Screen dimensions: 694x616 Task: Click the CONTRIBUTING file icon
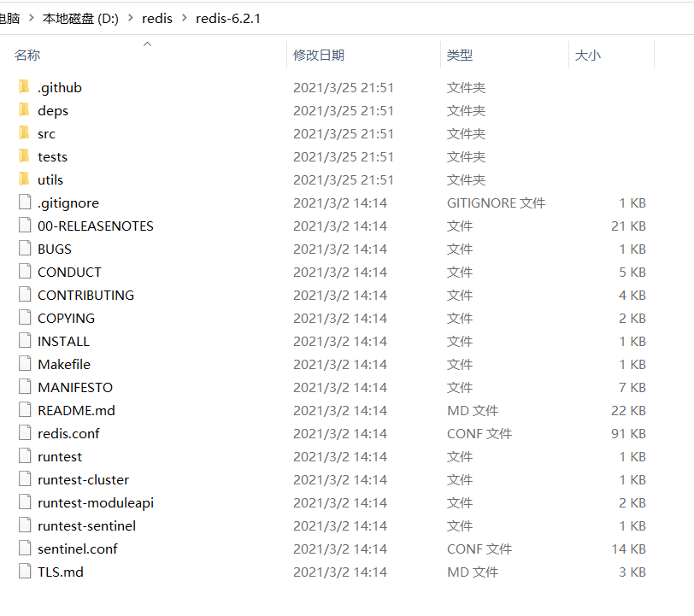(25, 294)
